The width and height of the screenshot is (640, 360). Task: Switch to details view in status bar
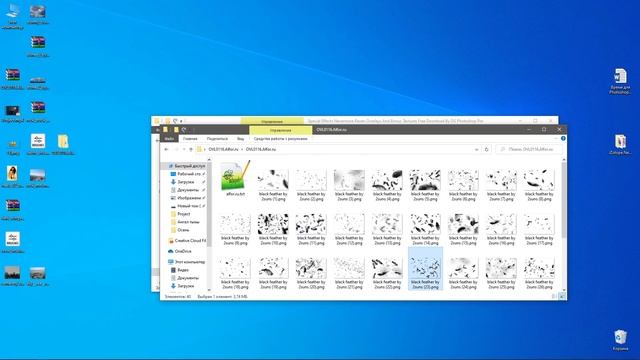pyautogui.click(x=554, y=297)
